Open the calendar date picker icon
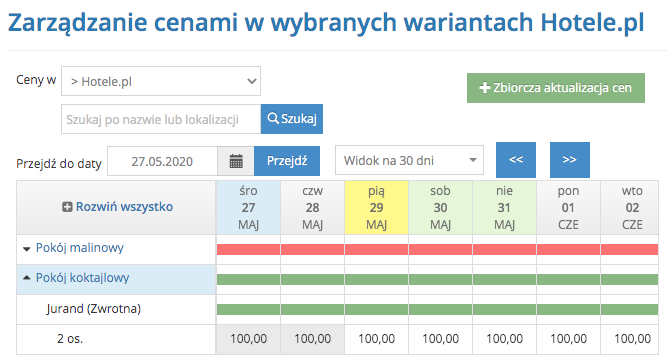The image size is (670, 364). [x=236, y=161]
